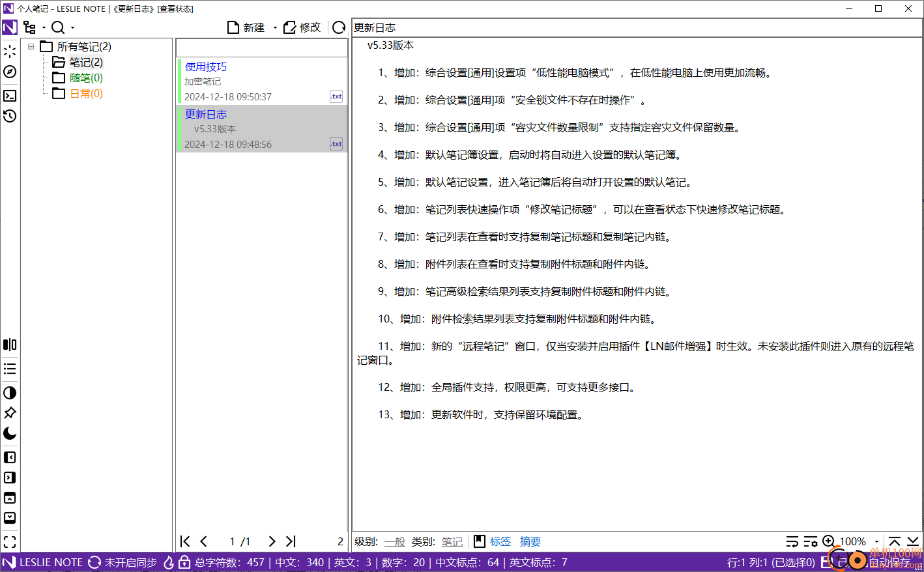Click the zoom magnifier plus icon
This screenshot has width=924, height=572.
(x=829, y=541)
